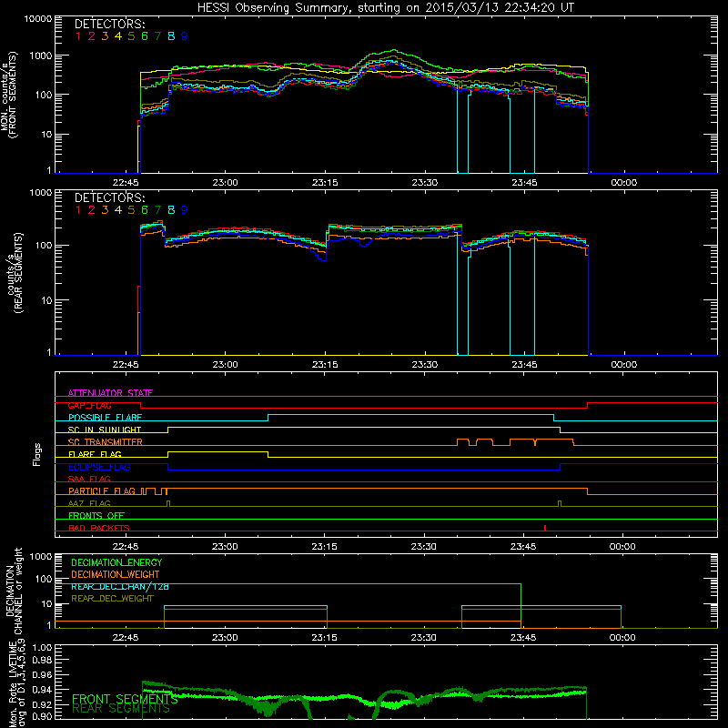Click the 23:15 tick label under the rear segments plot
728x728 pixels.
[325, 365]
